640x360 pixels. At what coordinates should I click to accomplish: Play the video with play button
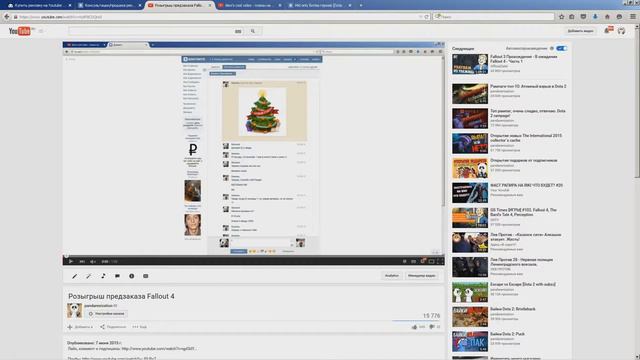[71, 261]
